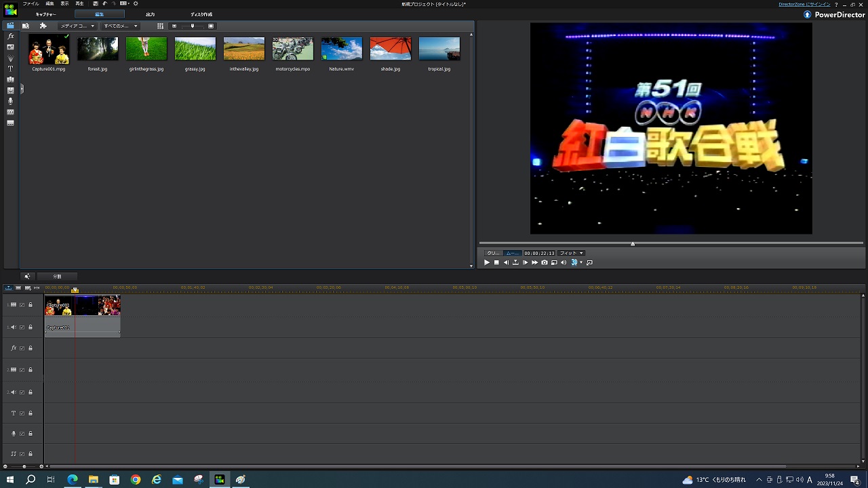This screenshot has height=488, width=868.
Task: Fast forward the preview
Action: [534, 262]
